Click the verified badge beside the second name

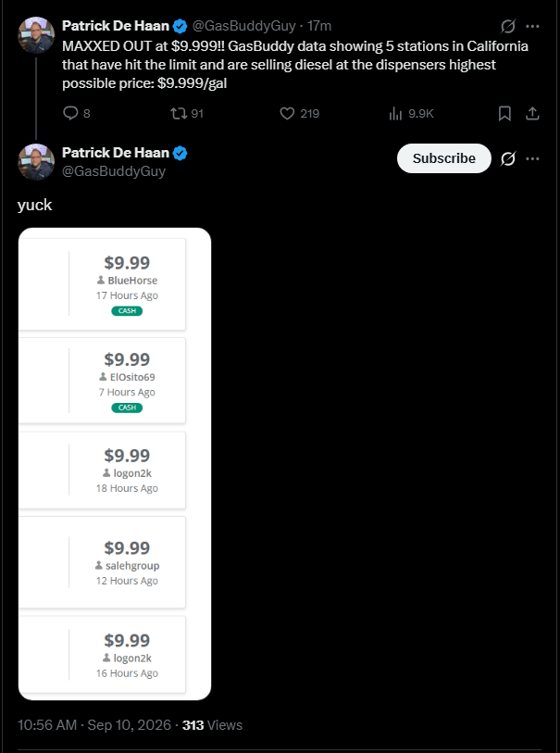pyautogui.click(x=180, y=153)
